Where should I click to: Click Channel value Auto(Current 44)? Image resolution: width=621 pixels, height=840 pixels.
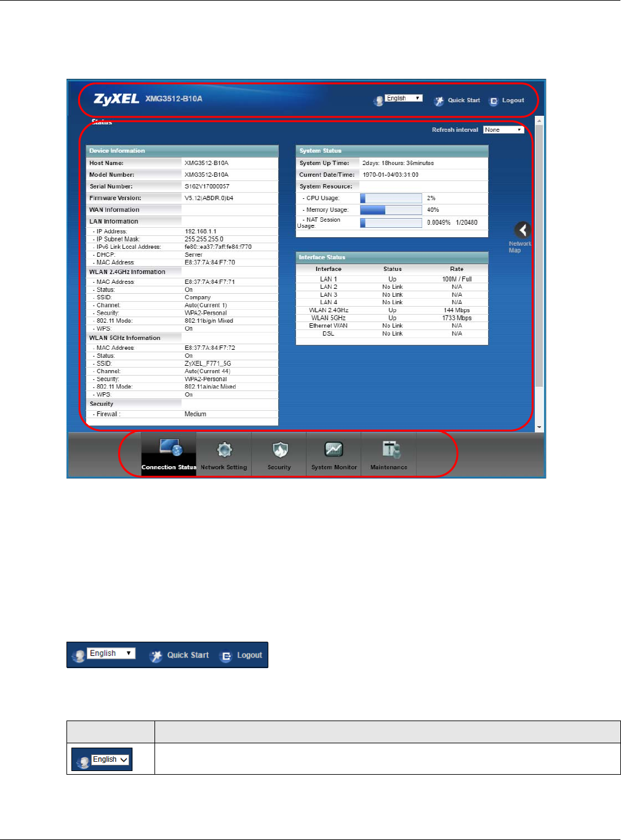[x=207, y=371]
